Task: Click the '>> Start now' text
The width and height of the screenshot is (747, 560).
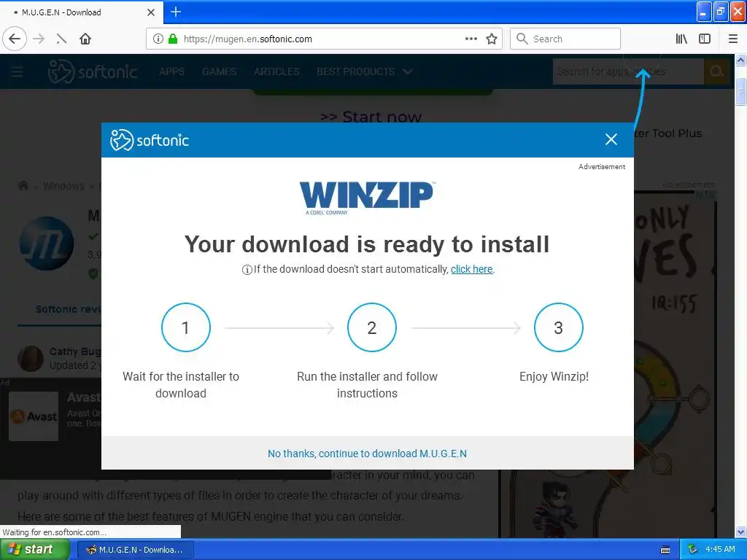Action: tap(371, 117)
